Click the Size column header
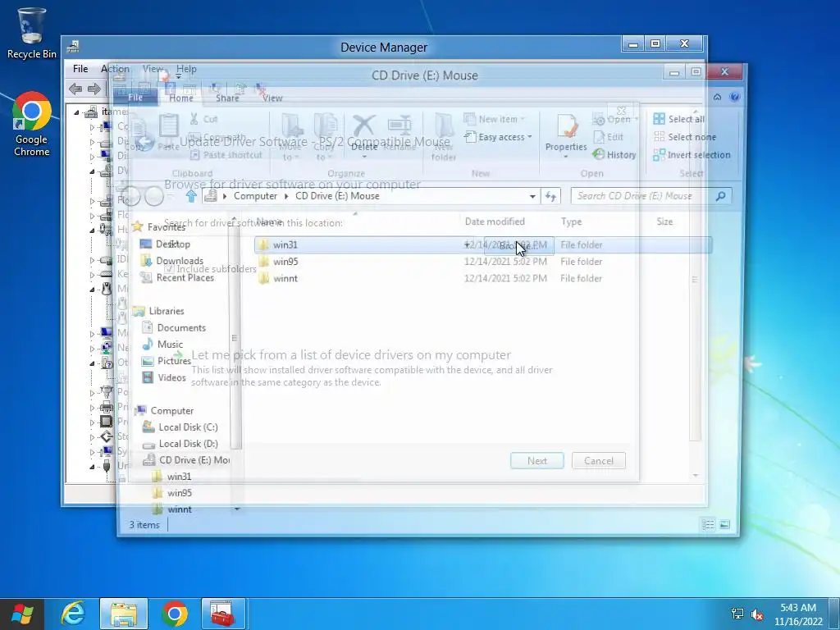Screen dimensions: 840x630 click(664, 221)
